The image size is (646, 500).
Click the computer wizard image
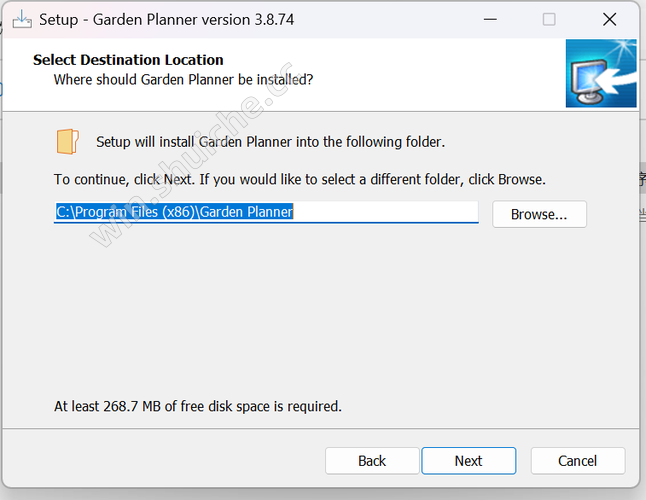[x=601, y=73]
